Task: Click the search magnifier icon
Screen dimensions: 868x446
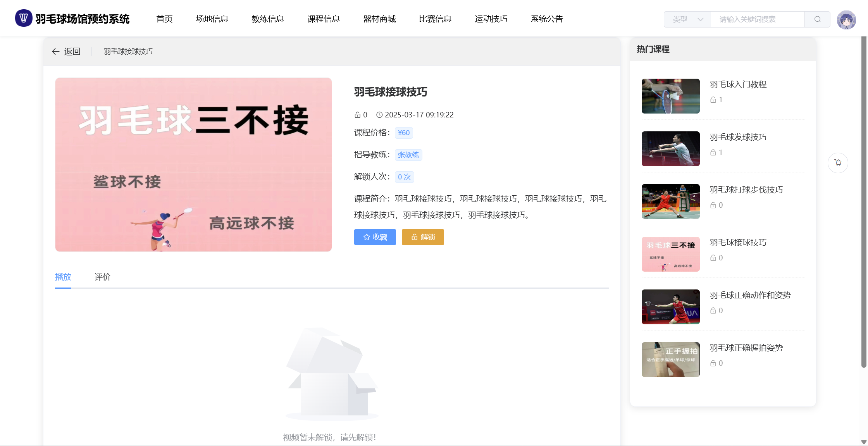Action: 817,19
